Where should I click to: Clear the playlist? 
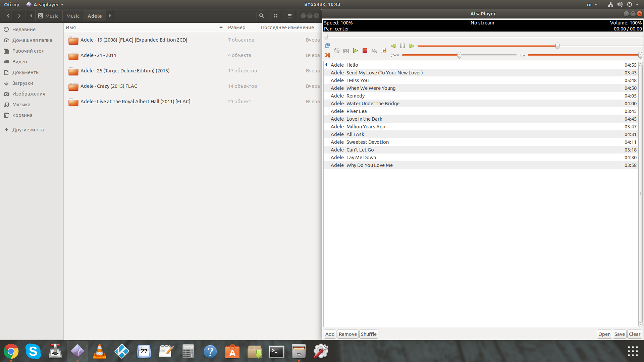(x=635, y=334)
